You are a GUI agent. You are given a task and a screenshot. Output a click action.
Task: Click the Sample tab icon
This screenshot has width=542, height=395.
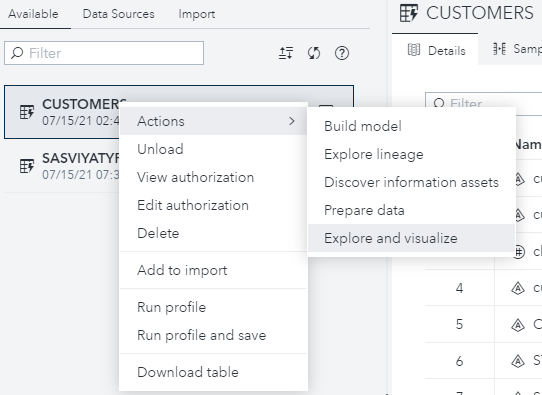pyautogui.click(x=499, y=49)
